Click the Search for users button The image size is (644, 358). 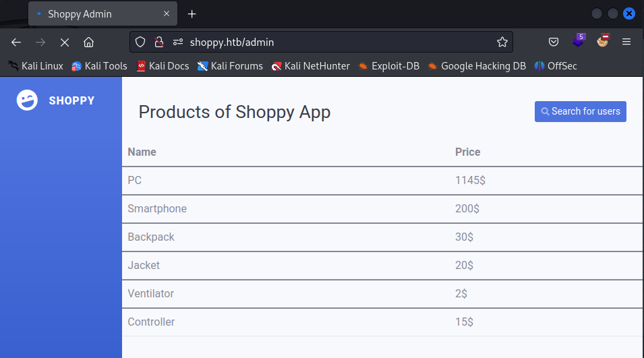[x=581, y=112]
